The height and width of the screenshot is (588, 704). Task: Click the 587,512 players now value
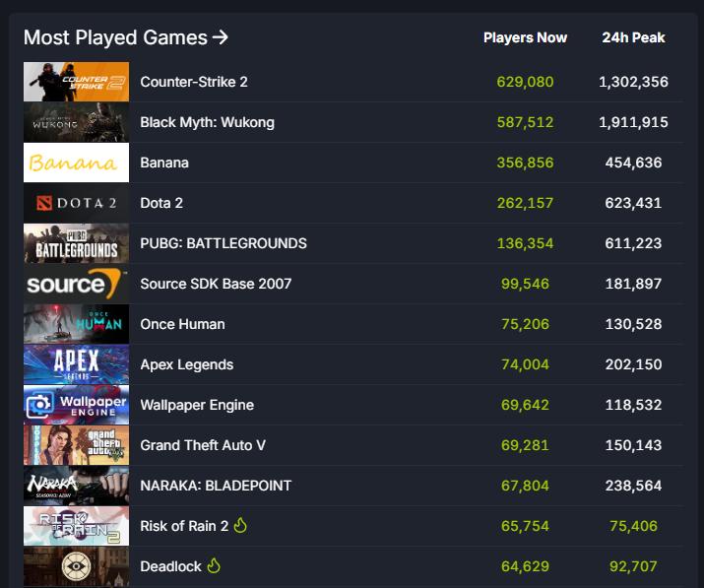coord(526,122)
